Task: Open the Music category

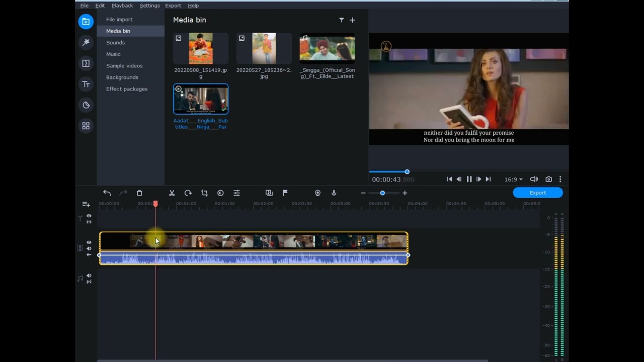Action: 131,54
